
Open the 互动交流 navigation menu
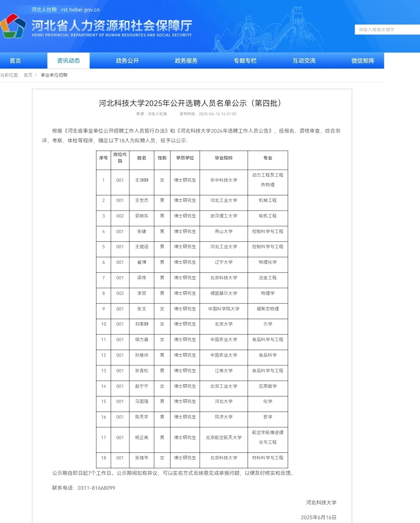coord(304,61)
